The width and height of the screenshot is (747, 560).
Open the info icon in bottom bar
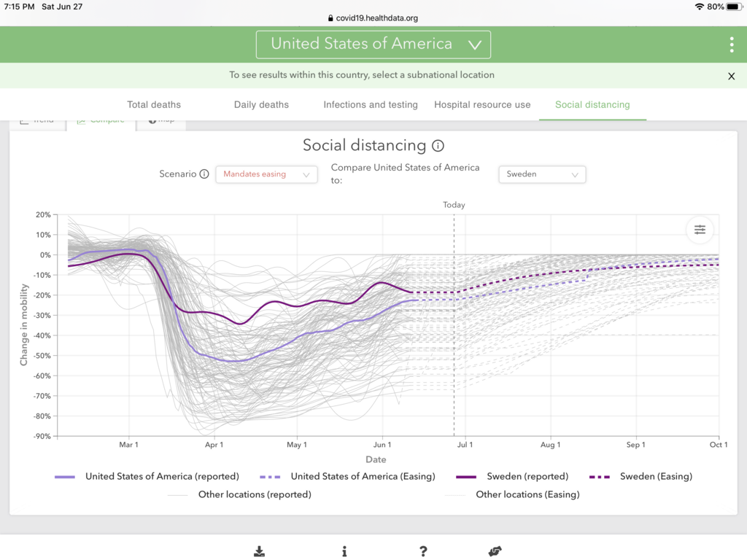point(344,551)
